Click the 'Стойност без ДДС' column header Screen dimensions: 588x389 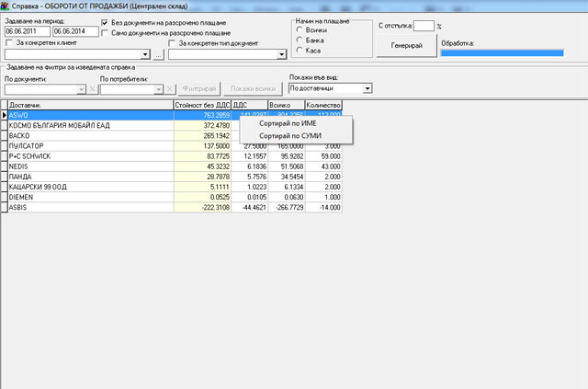point(202,105)
